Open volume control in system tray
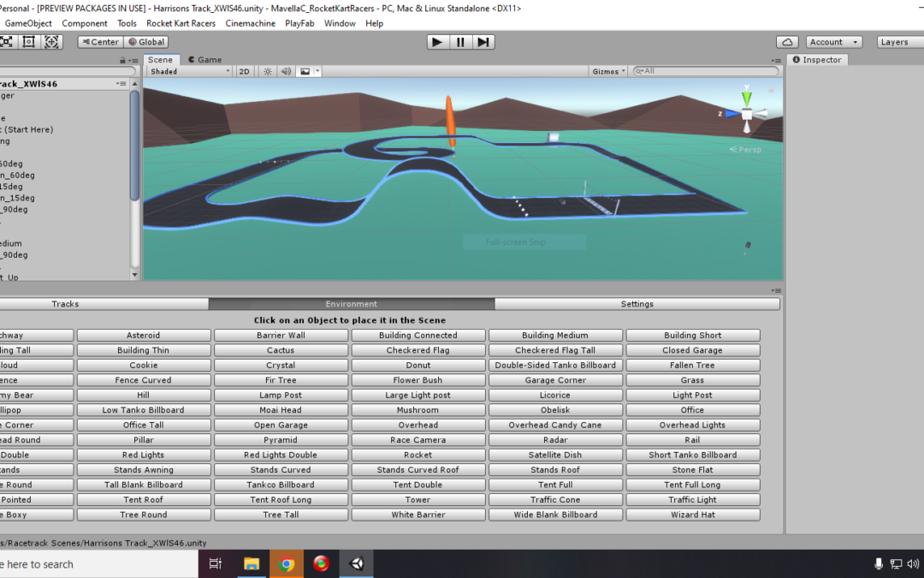Viewport: 924px width, 578px height. pyautogui.click(x=913, y=563)
